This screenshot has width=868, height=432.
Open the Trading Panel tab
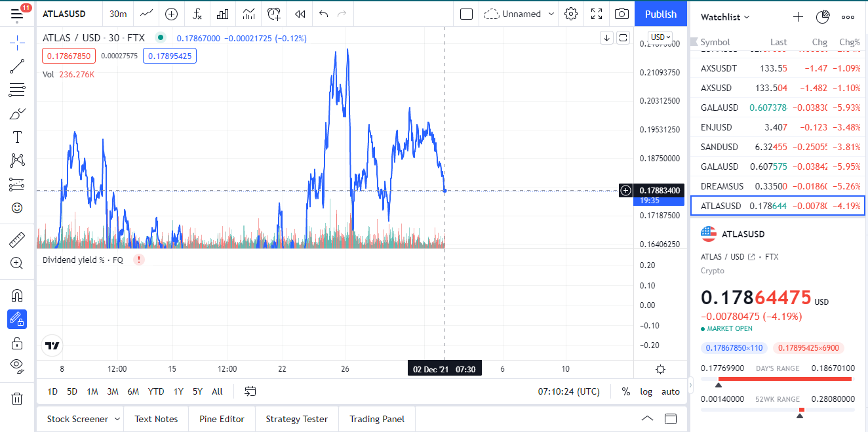(377, 419)
